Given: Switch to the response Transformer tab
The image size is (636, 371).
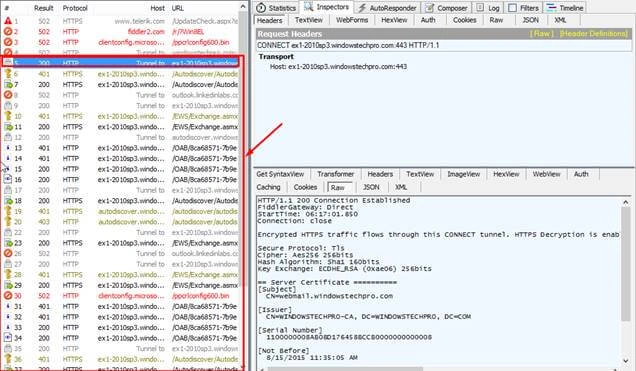Looking at the screenshot, I should (x=335, y=174).
